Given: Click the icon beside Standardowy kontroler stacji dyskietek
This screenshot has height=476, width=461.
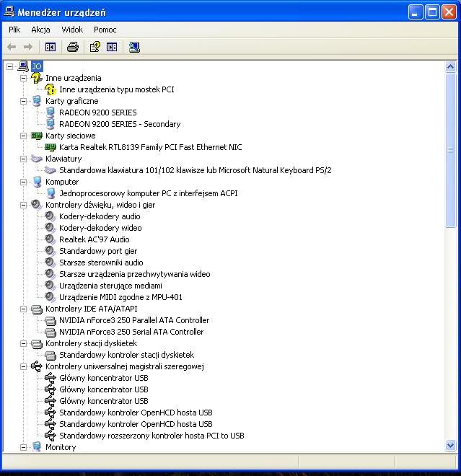Looking at the screenshot, I should coord(51,355).
